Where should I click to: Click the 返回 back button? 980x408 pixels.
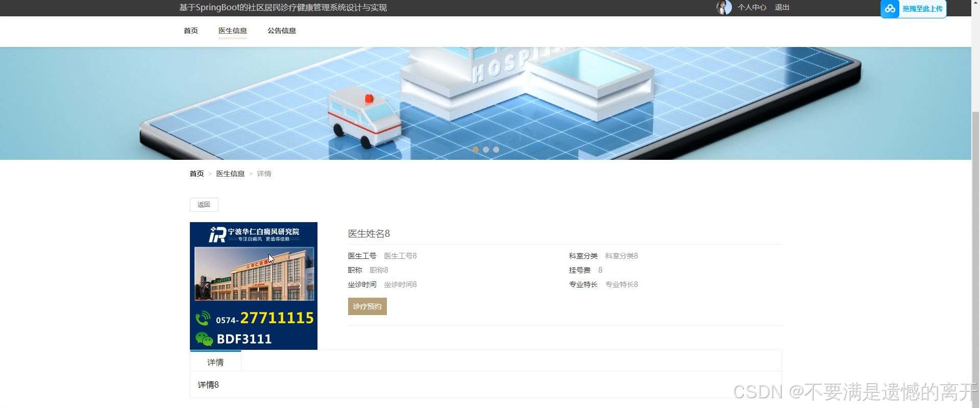204,205
